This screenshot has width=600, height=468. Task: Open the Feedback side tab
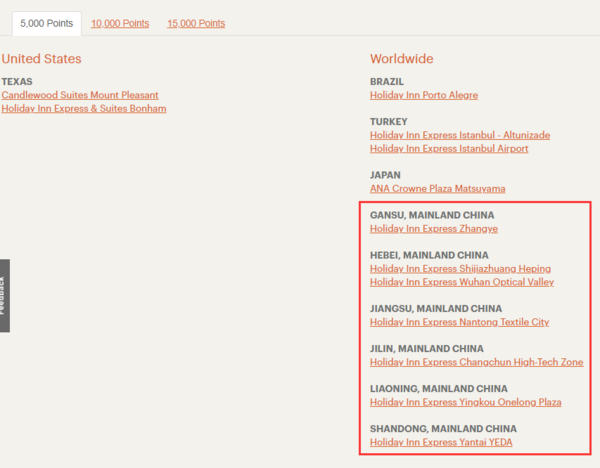(x=5, y=295)
